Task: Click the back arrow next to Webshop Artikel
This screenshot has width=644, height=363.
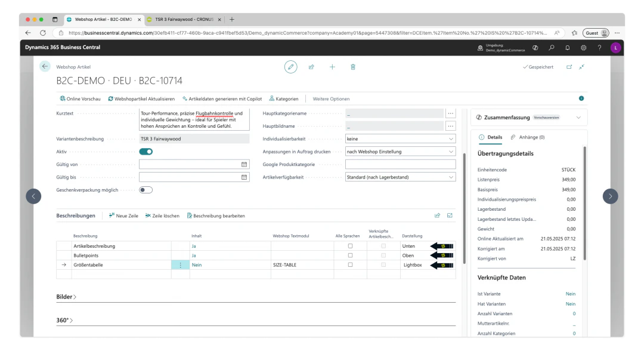Action: (45, 66)
